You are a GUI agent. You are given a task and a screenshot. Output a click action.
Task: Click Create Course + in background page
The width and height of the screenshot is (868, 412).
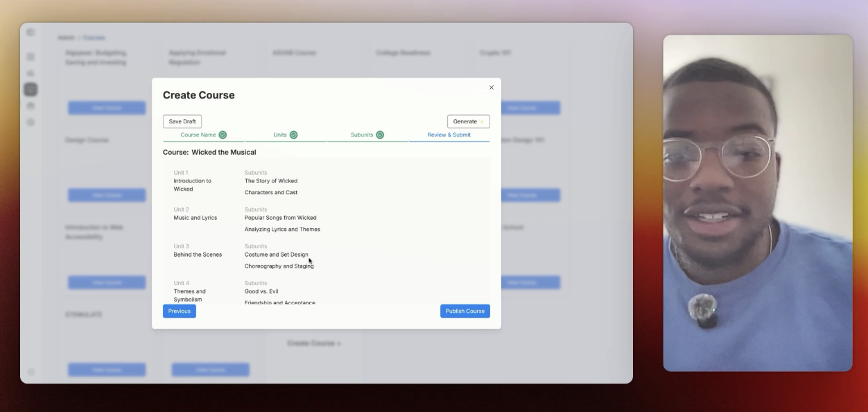tap(314, 343)
